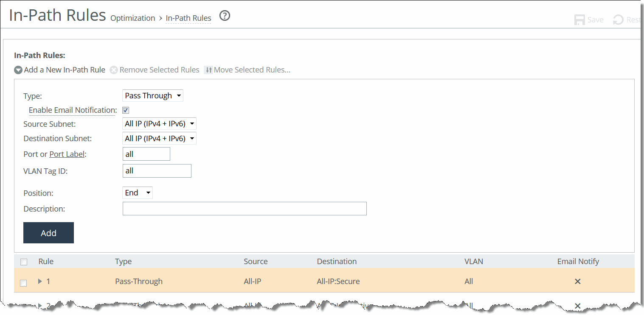Image resolution: width=644 pixels, height=315 pixels.
Task: Select the checkbox for rule 1
Action: [23, 283]
